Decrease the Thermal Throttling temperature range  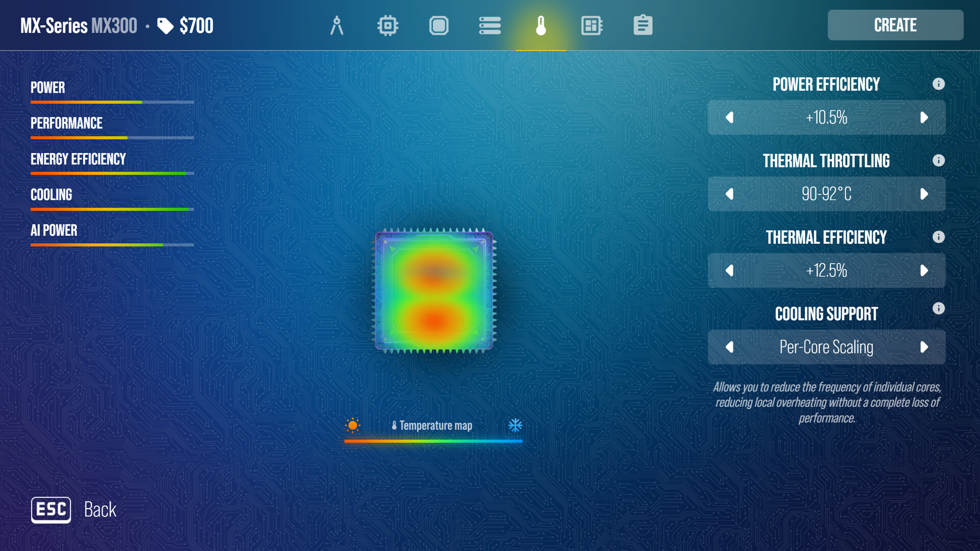(x=730, y=194)
